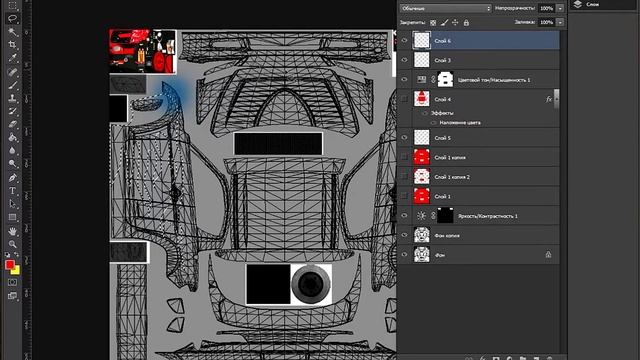
Task: Select the Healing Brush tool
Action: click(x=12, y=72)
